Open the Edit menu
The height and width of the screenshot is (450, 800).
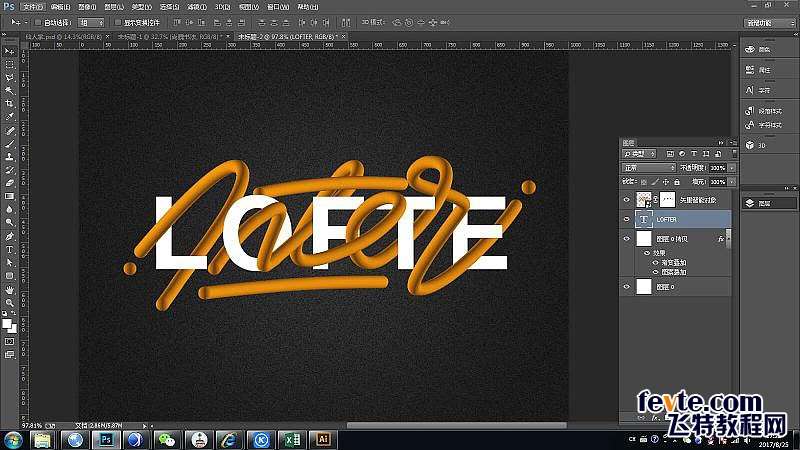click(x=60, y=7)
